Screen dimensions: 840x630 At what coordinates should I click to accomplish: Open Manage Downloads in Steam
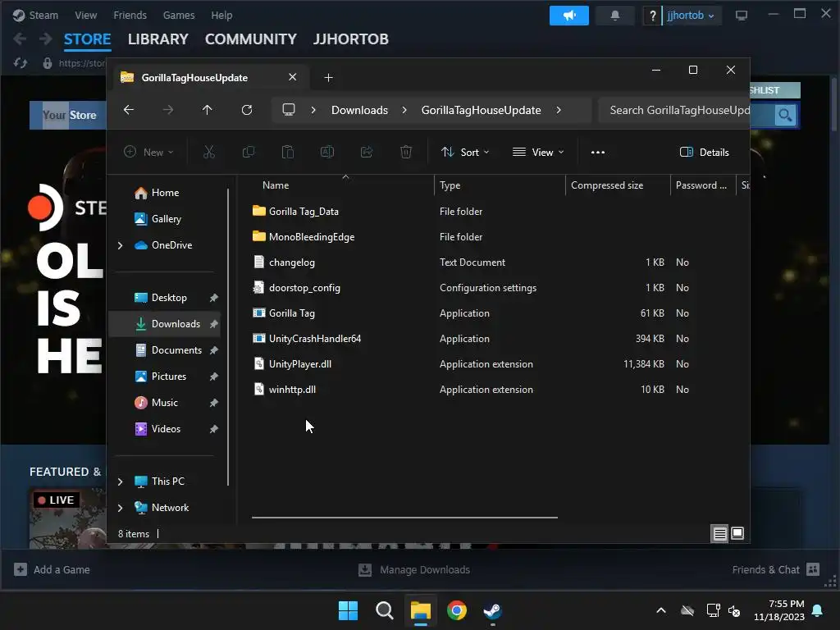[x=414, y=569]
